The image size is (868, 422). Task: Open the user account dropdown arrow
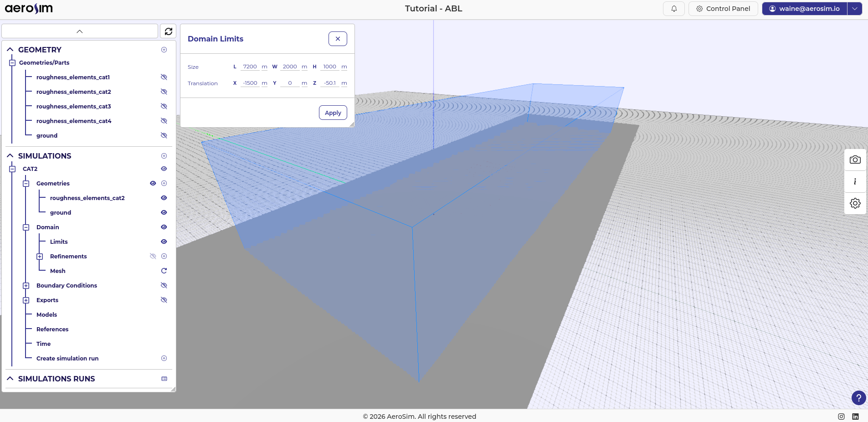854,9
